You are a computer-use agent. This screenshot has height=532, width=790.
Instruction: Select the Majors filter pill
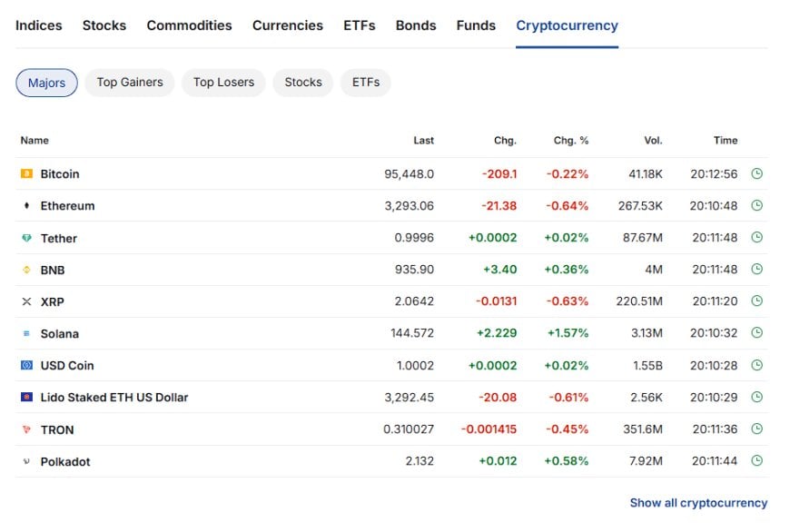[46, 83]
